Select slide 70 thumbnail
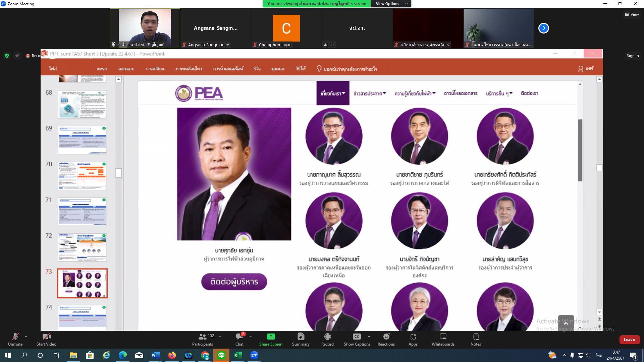This screenshot has height=362, width=644. point(82,176)
